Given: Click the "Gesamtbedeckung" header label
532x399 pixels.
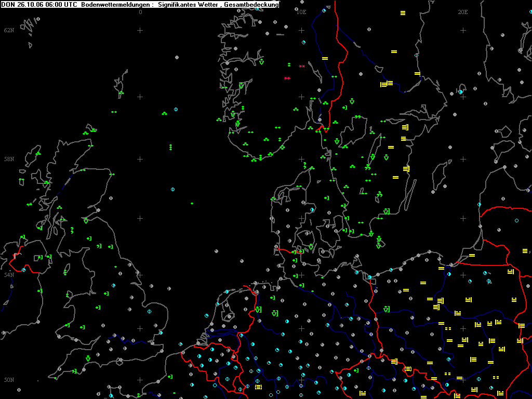Looking at the screenshot, I should coord(251,5).
